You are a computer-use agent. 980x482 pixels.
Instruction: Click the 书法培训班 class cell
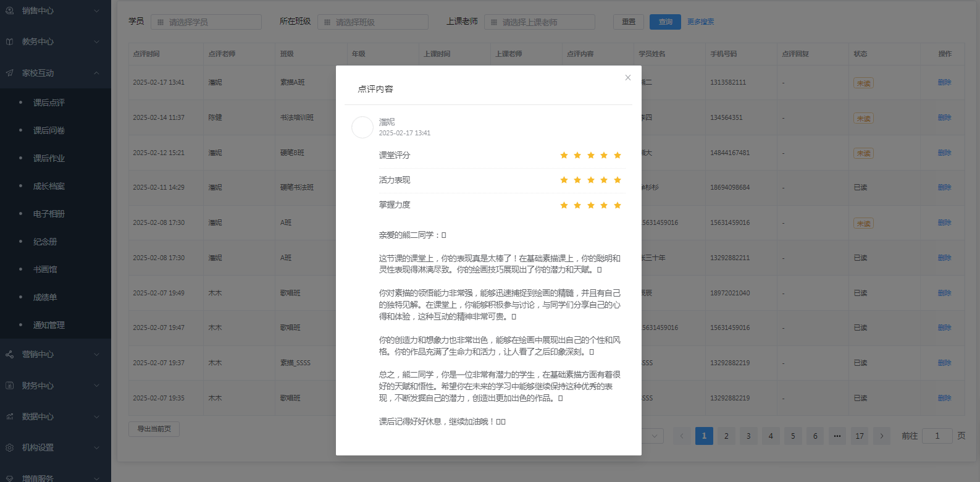click(297, 117)
